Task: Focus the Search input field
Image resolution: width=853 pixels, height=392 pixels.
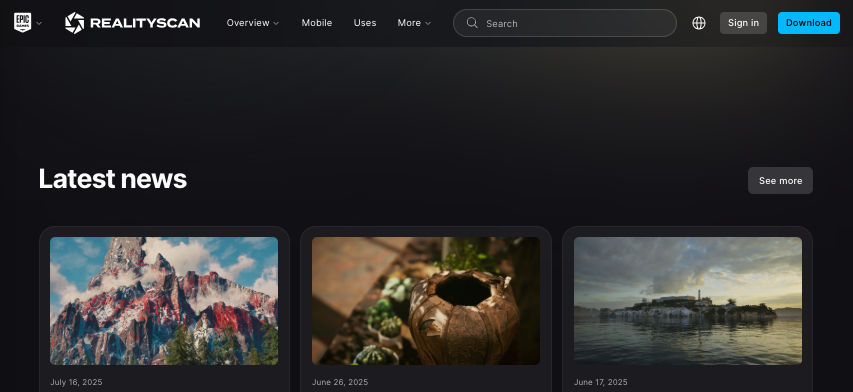Action: tap(565, 23)
